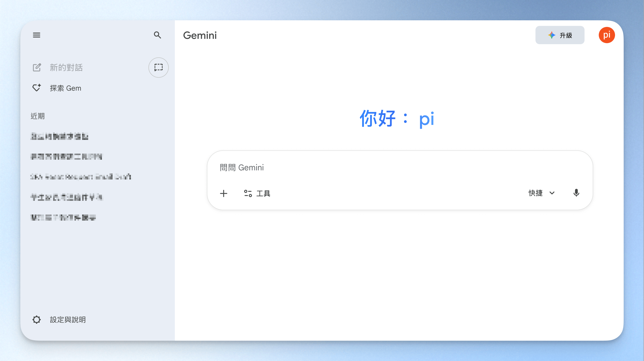Click the plus icon to add files
This screenshot has width=644, height=361.
tap(224, 193)
